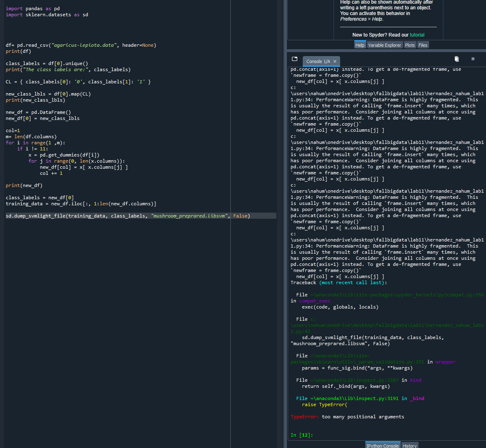Close the Console 1/A tab

[334, 61]
